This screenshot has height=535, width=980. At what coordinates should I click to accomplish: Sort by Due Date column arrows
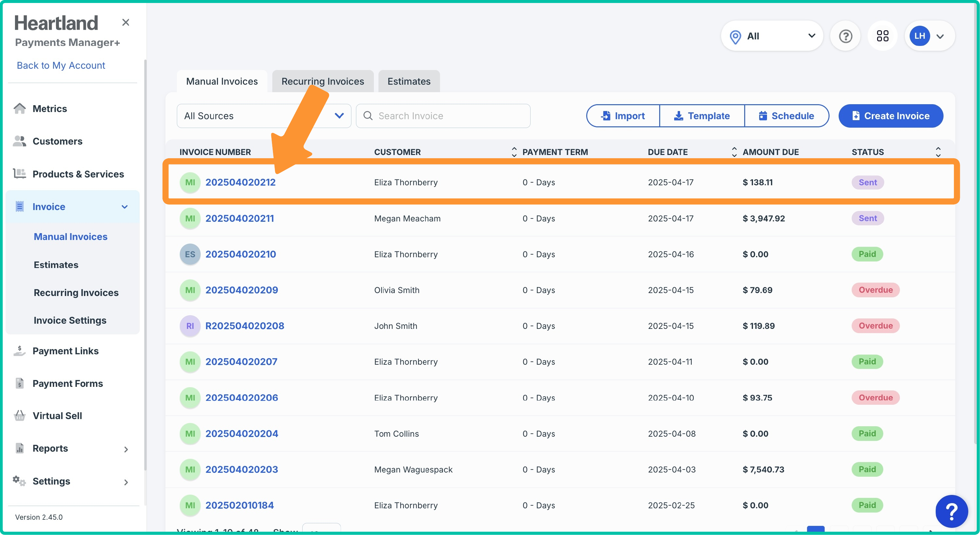(x=734, y=152)
